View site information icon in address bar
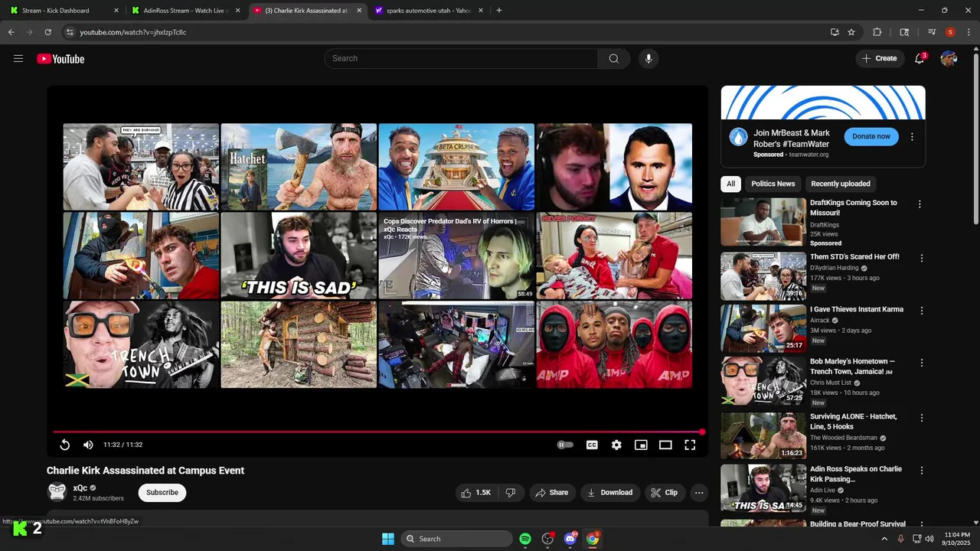This screenshot has height=551, width=980. tap(70, 32)
